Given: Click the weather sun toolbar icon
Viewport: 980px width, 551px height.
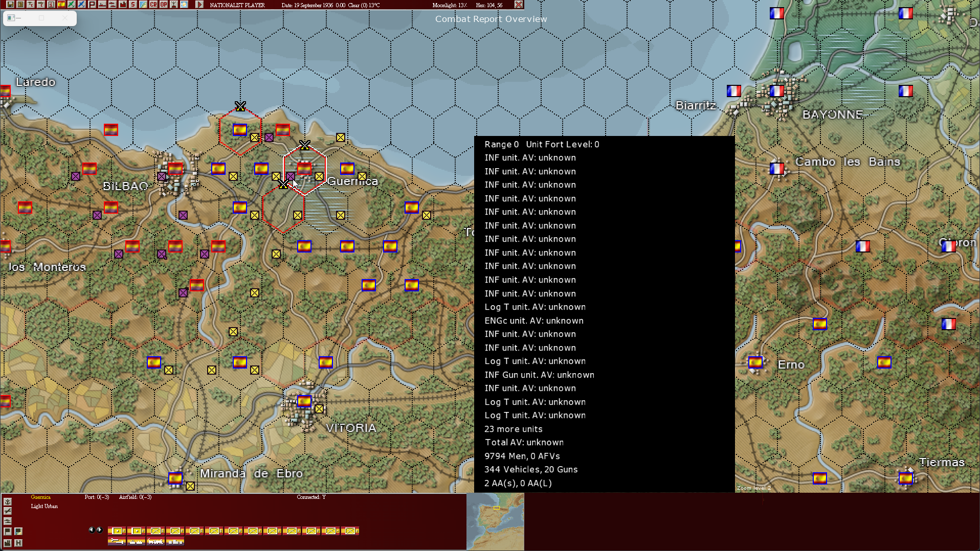Looking at the screenshot, I should pyautogui.click(x=184, y=5).
